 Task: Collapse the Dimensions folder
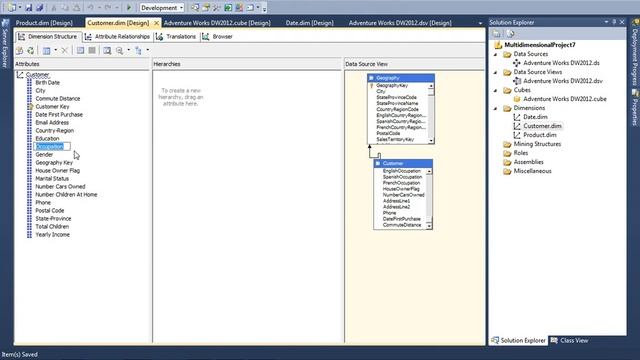(496, 108)
